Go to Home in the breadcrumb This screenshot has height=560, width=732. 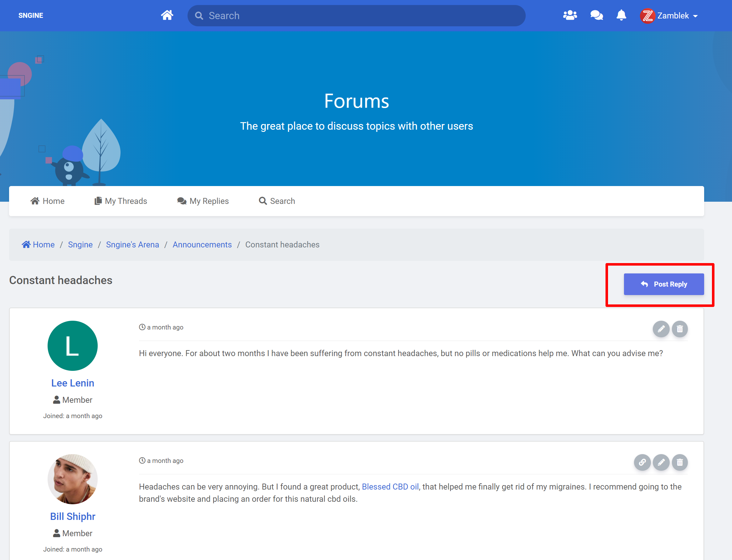coord(38,245)
